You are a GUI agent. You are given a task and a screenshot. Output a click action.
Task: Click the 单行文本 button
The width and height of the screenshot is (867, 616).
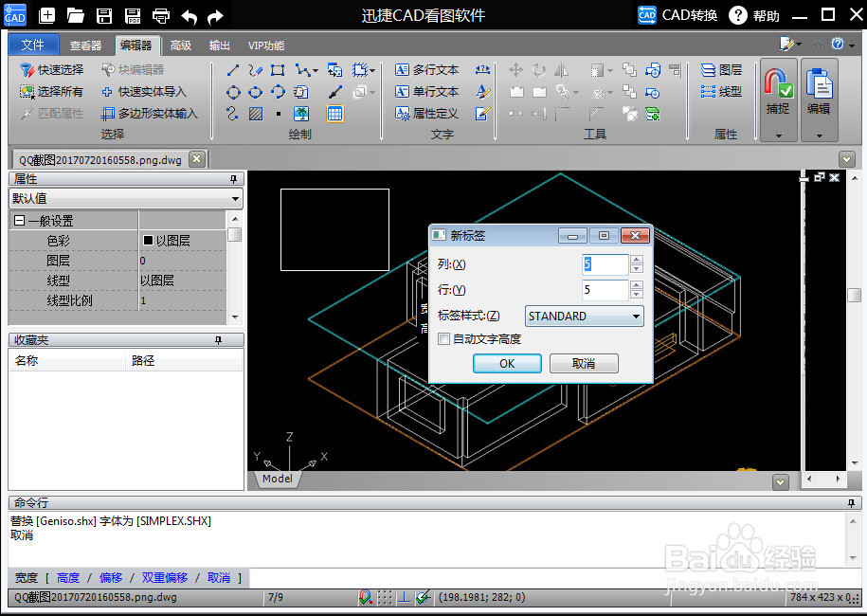coord(426,92)
